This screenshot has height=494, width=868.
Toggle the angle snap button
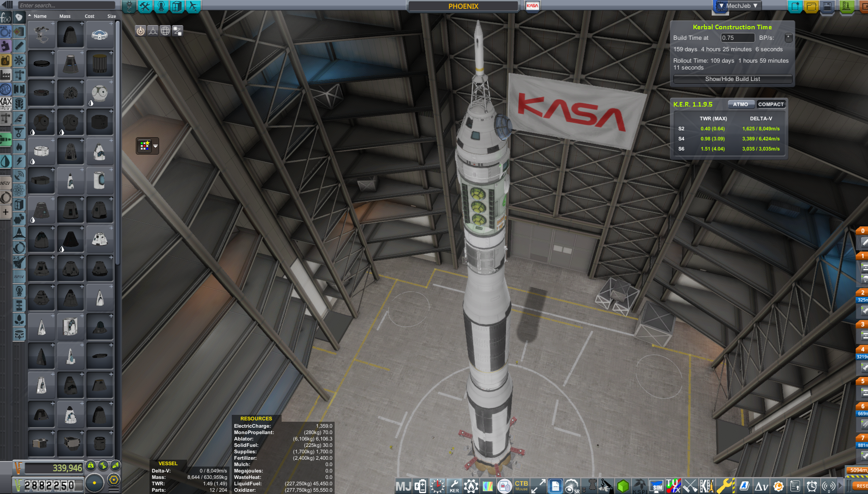point(153,31)
